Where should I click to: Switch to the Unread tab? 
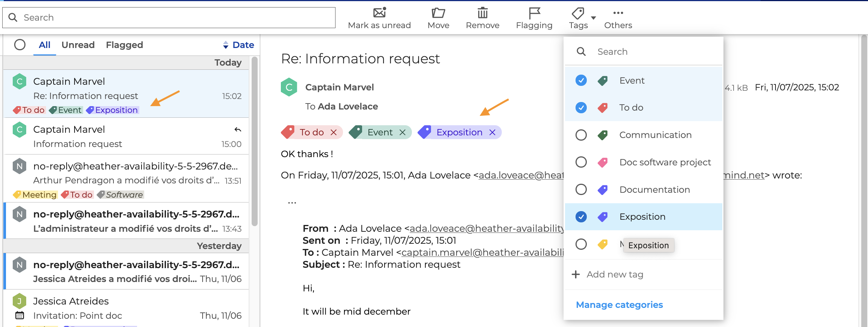coord(78,45)
